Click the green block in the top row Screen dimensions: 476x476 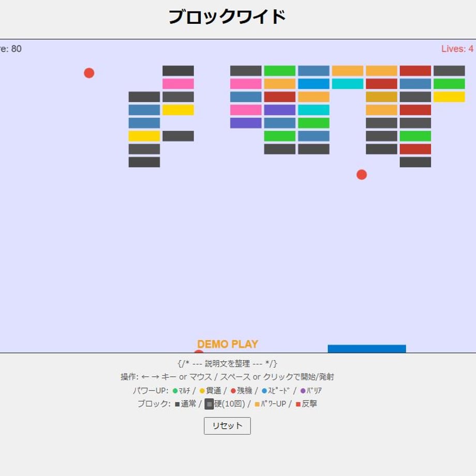click(x=279, y=71)
